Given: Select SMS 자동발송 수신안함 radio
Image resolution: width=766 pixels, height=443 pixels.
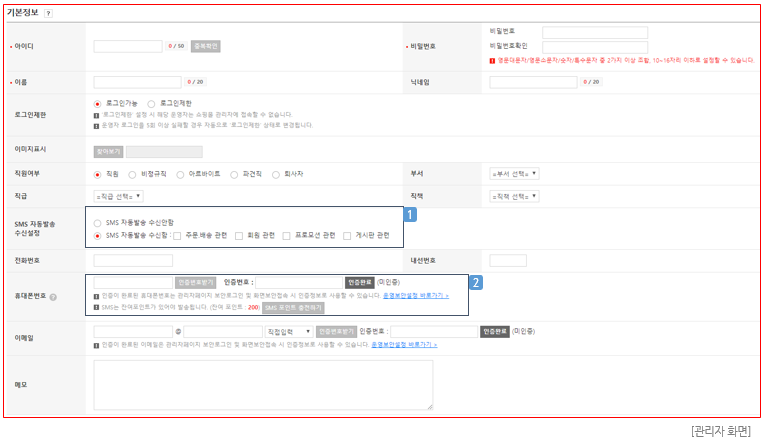Looking at the screenshot, I should point(98,223).
